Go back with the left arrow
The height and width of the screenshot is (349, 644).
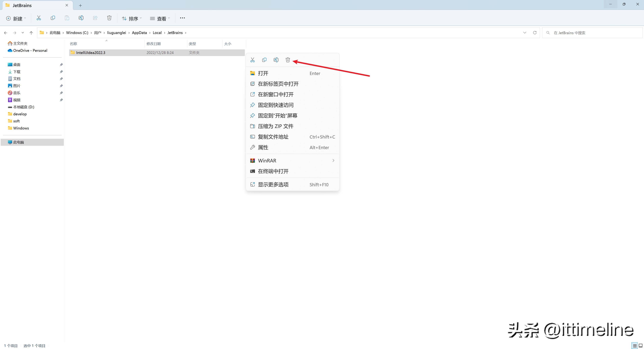click(6, 33)
